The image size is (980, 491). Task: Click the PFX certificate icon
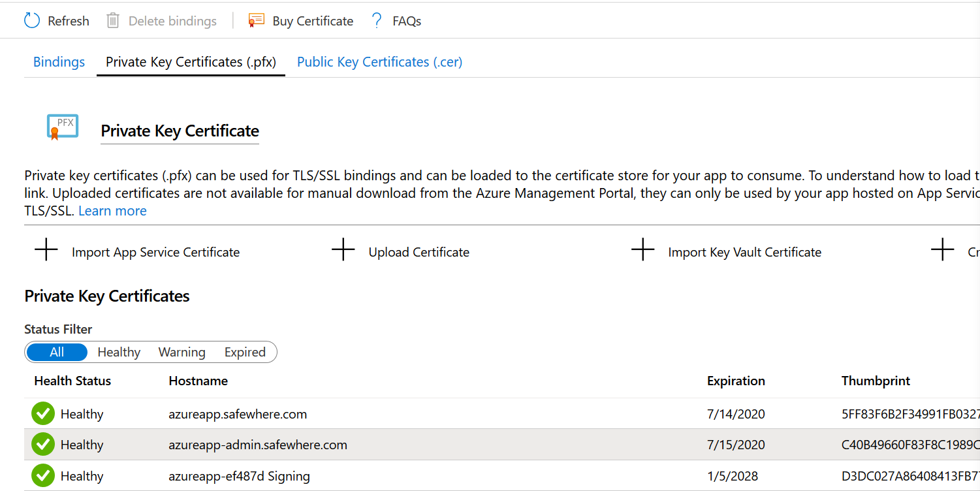(x=63, y=127)
